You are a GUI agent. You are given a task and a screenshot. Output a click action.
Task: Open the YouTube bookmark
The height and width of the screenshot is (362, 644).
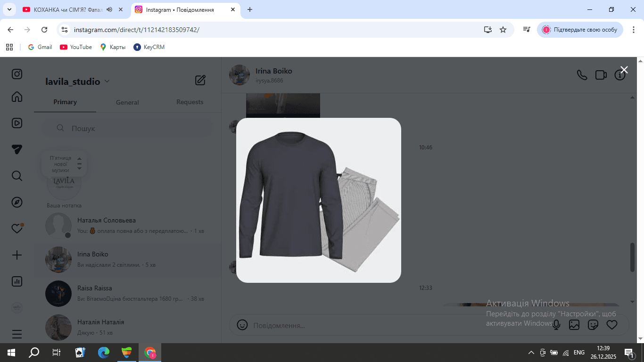[x=76, y=47]
